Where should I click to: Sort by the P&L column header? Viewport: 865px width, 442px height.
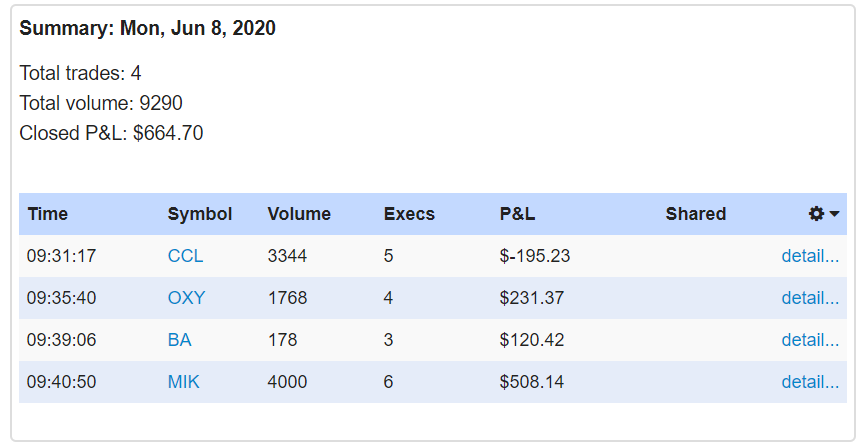(518, 214)
